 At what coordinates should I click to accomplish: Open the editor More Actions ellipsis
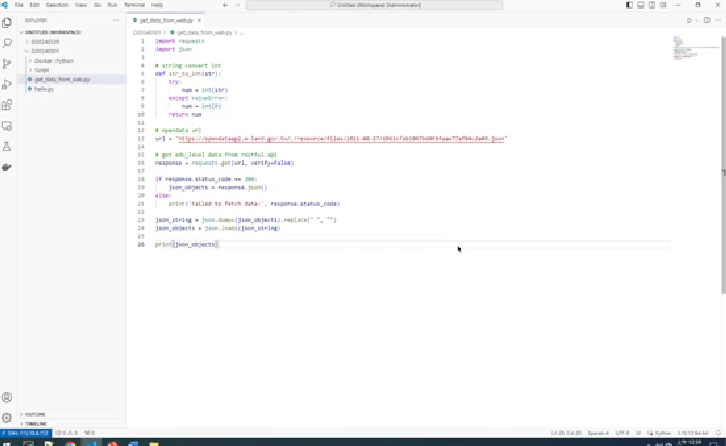[718, 20]
